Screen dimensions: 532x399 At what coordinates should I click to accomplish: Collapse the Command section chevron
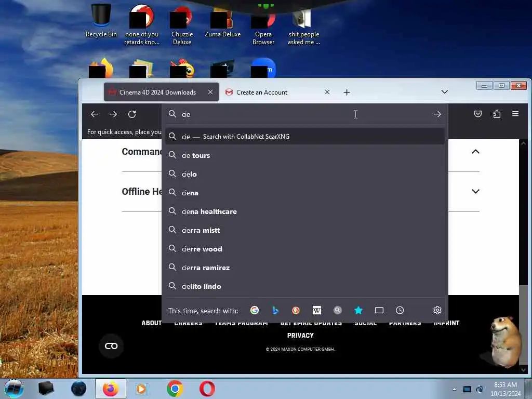(476, 152)
